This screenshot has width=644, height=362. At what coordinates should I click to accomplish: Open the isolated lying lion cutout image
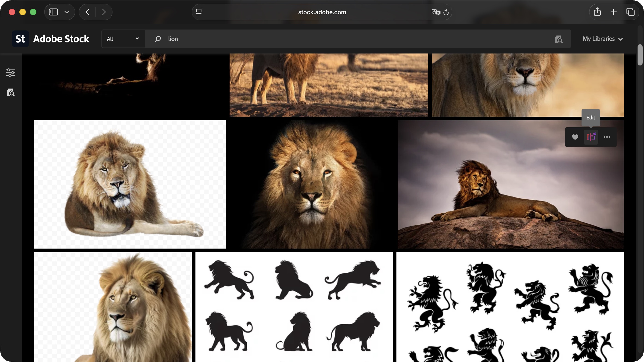point(130,184)
